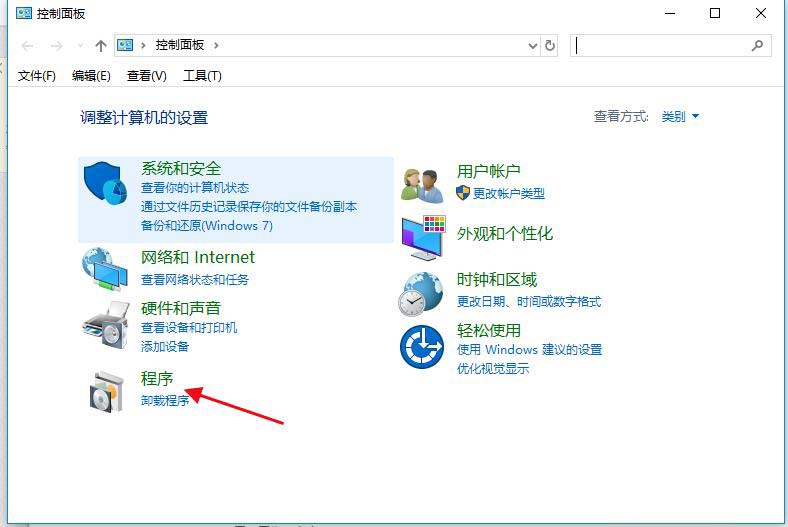
Task: Click the 优化视觉显示 link
Action: point(492,368)
